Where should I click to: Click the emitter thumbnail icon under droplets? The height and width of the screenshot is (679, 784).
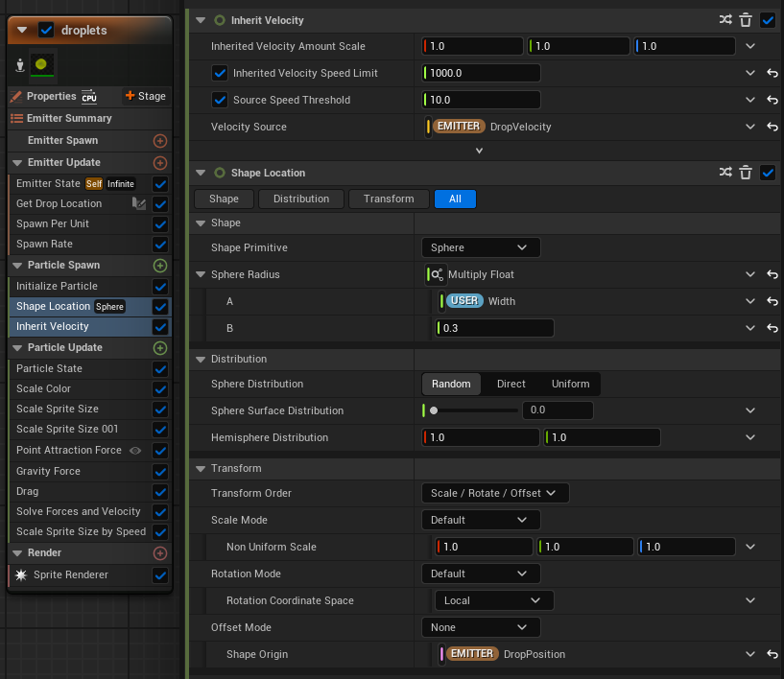tap(42, 64)
